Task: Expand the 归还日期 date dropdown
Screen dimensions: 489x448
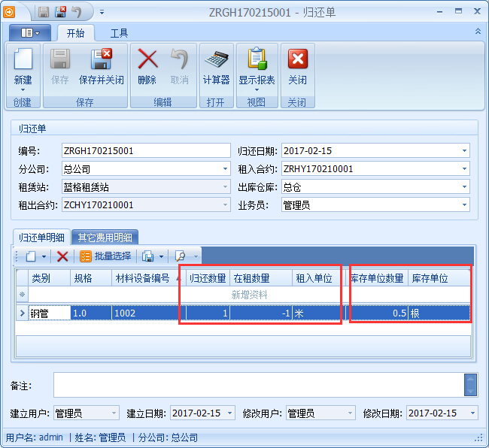Action: [x=464, y=151]
